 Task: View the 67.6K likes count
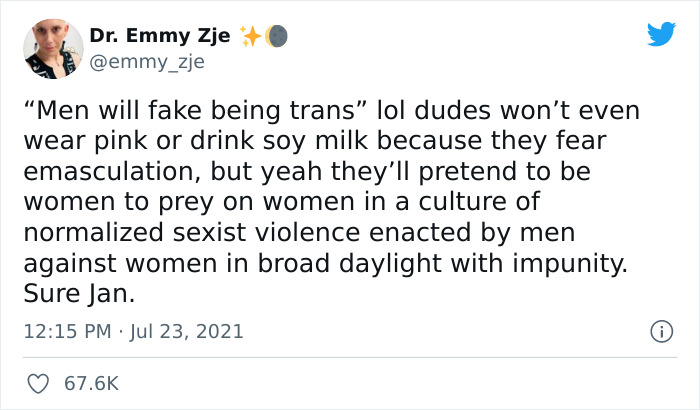[x=90, y=383]
